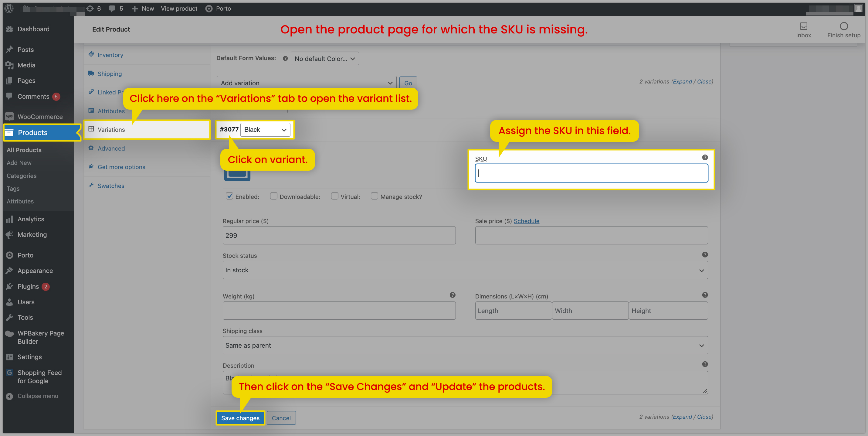Check the Downloadable checkbox
The width and height of the screenshot is (868, 436).
click(274, 196)
